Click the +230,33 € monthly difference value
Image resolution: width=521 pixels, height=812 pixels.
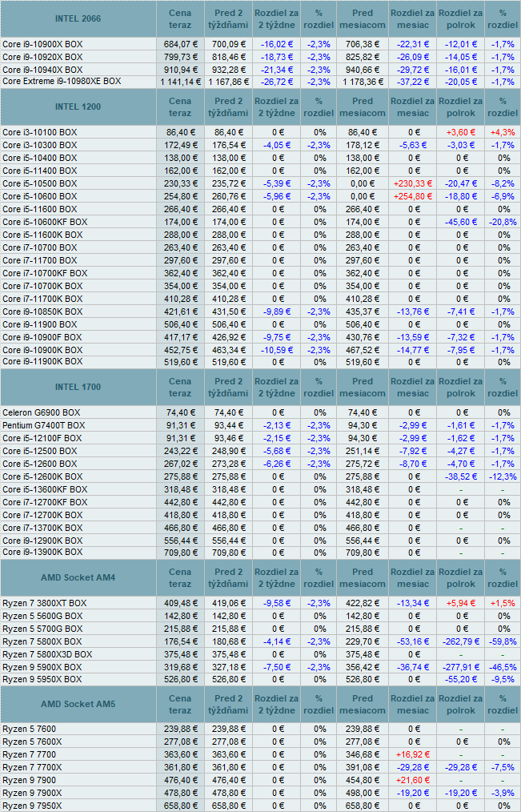413,183
